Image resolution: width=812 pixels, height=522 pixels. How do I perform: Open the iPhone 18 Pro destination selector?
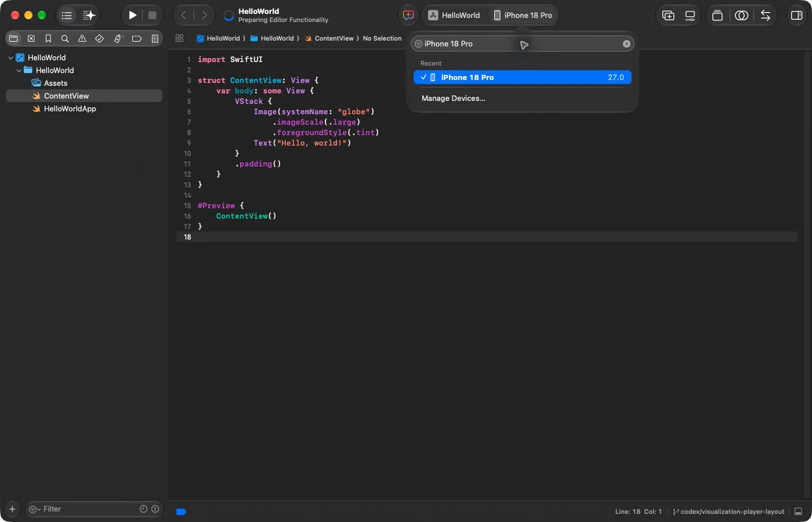point(523,15)
